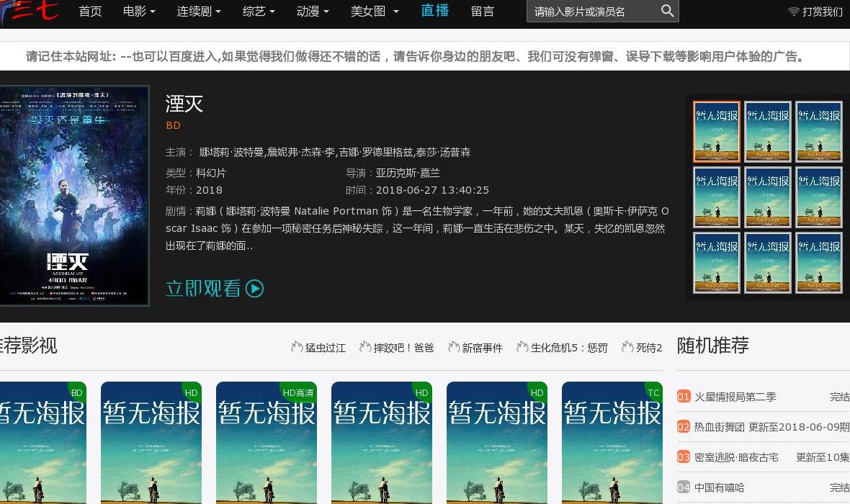Click the year value 2018
Image resolution: width=850 pixels, height=504 pixels.
tap(209, 190)
